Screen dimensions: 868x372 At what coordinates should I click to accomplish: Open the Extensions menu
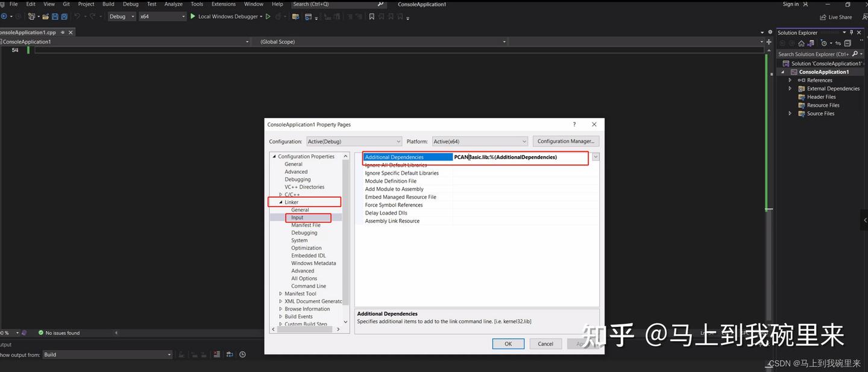point(223,4)
